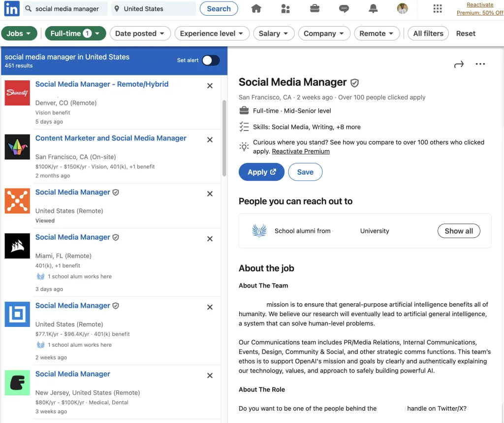Open the My Network people icon
The image size is (504, 423).
pos(285,9)
